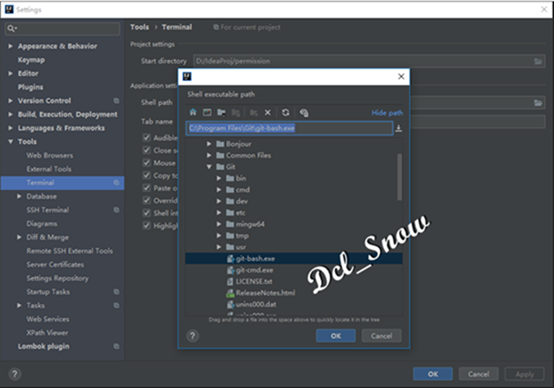Screen dimensions: 554x388
Task: Toggle Paste on middle click checkbox
Action: click(147, 188)
